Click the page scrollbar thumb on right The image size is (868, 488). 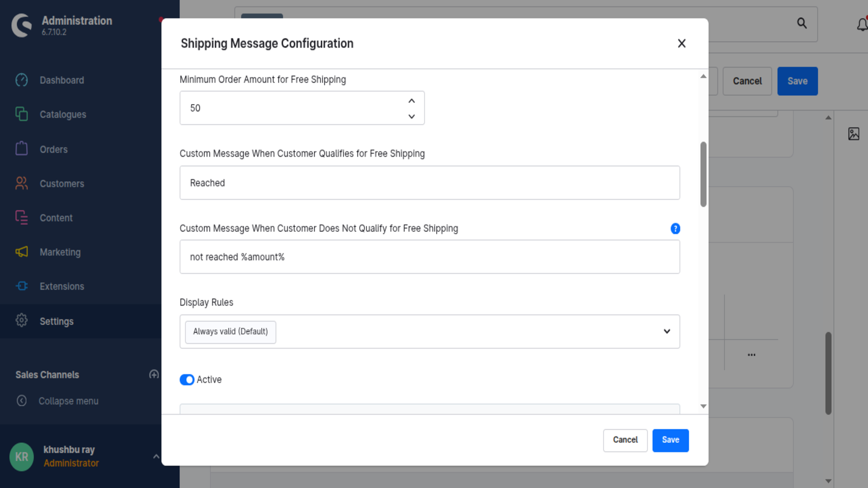point(828,373)
